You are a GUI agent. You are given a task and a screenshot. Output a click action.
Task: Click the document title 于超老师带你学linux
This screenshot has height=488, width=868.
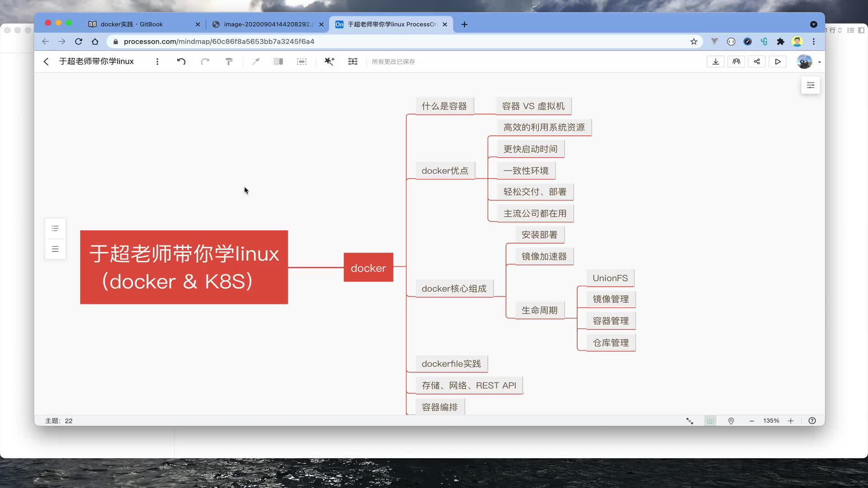click(x=96, y=61)
